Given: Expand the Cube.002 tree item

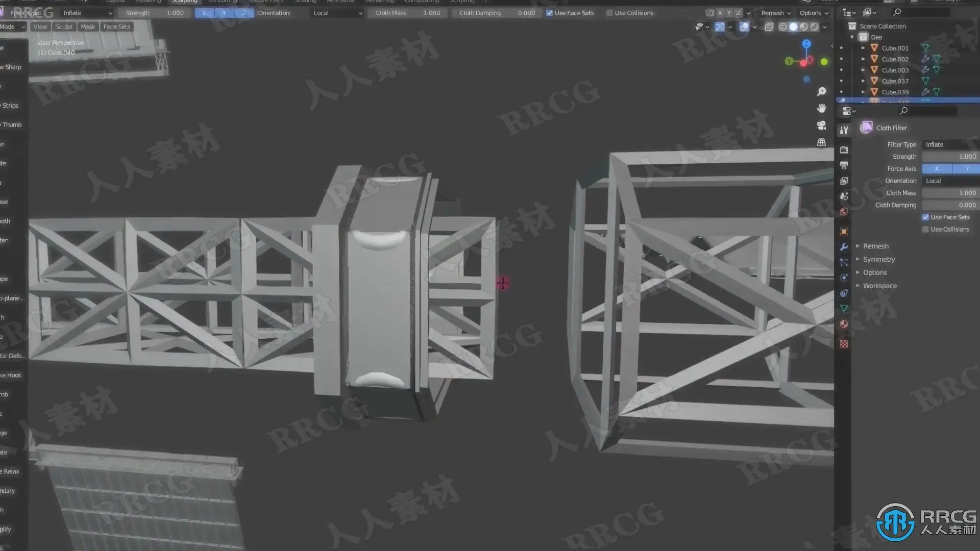Looking at the screenshot, I should coord(863,59).
